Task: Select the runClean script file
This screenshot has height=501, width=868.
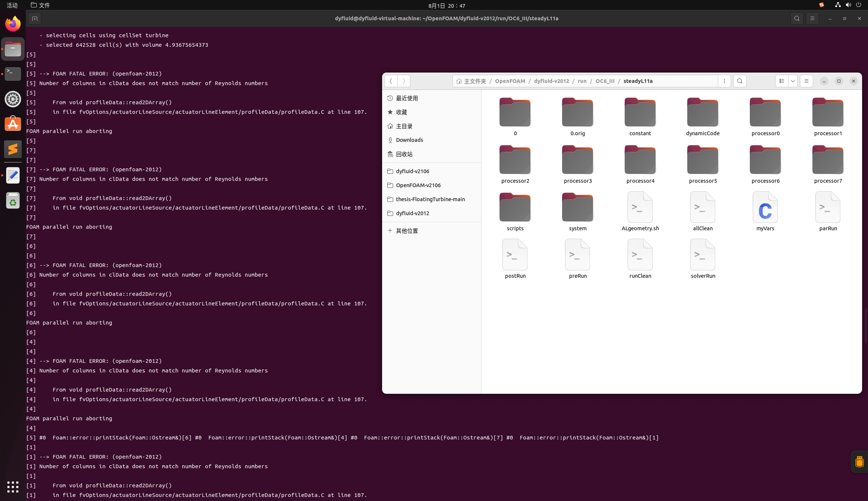Action: (x=640, y=259)
